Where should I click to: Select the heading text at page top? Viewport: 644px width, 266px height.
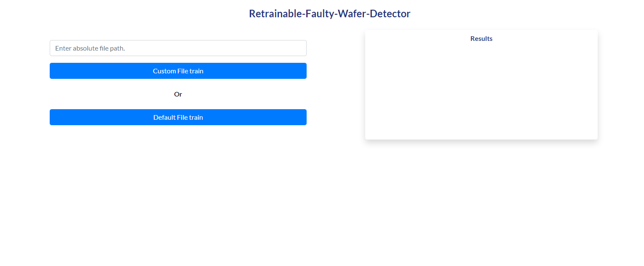pos(329,13)
